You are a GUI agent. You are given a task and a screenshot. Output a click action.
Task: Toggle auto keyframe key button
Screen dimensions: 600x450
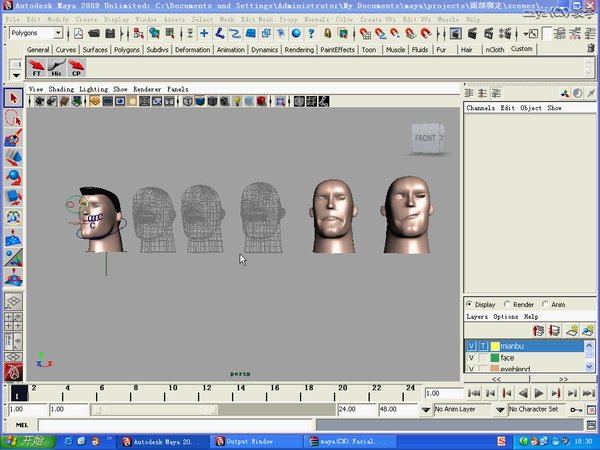pyautogui.click(x=576, y=409)
